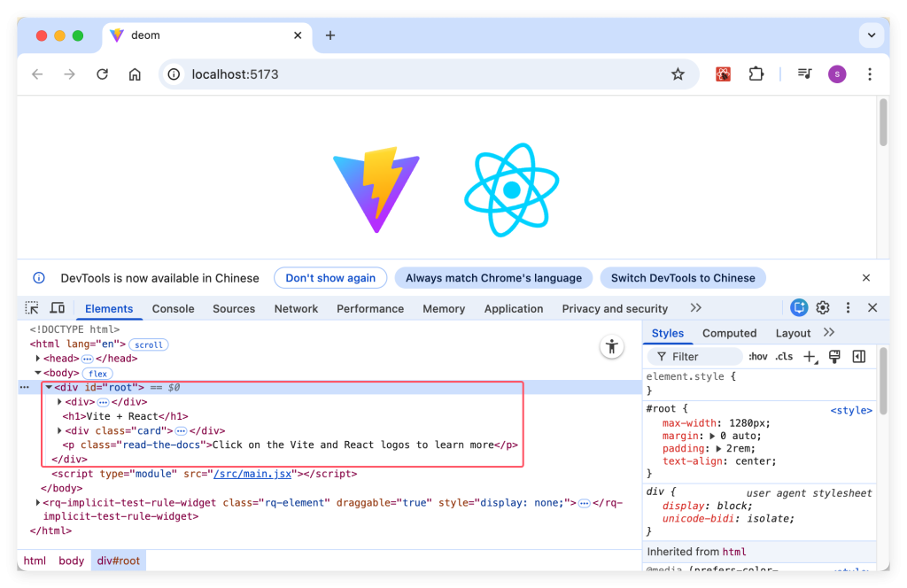
Task: Click Don't show again button
Action: pos(330,278)
